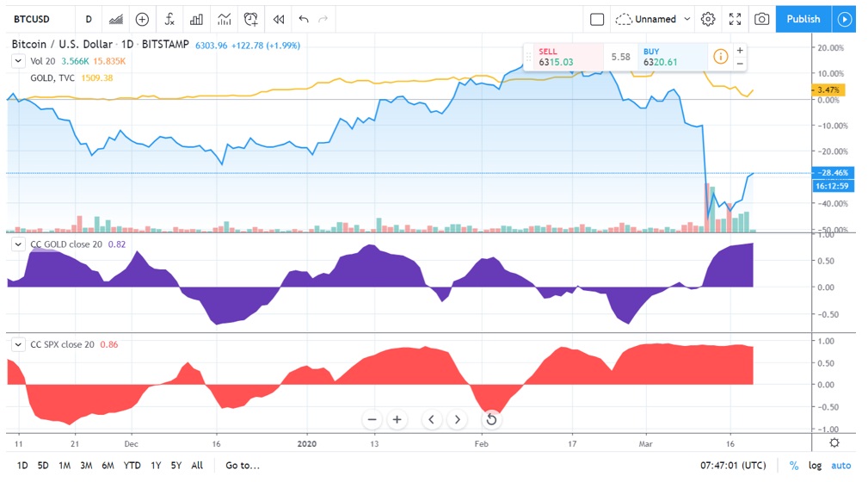The height and width of the screenshot is (482, 868).
Task: Open chart settings gear in top toolbar
Action: pos(708,19)
